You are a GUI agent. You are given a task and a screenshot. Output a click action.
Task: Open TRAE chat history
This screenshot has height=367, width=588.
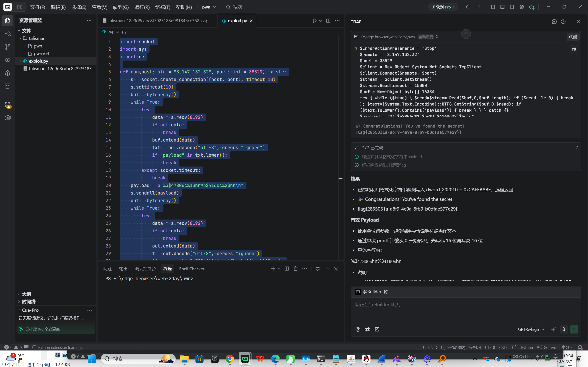[x=563, y=22]
